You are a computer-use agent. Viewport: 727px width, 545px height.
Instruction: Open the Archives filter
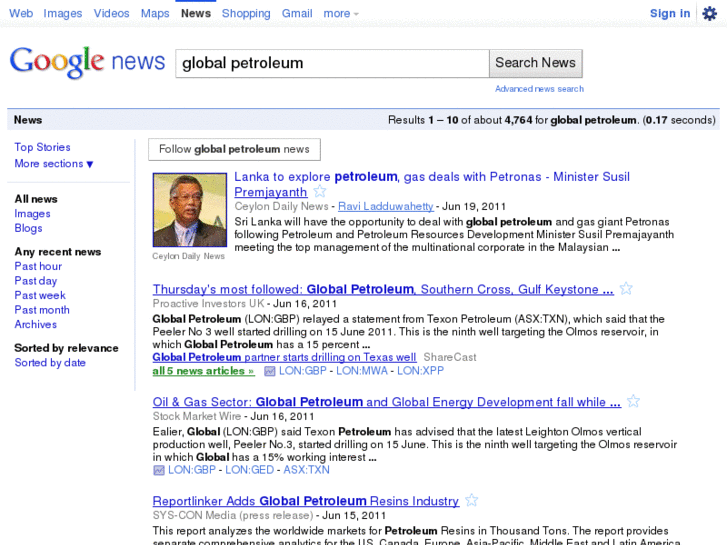coord(35,325)
